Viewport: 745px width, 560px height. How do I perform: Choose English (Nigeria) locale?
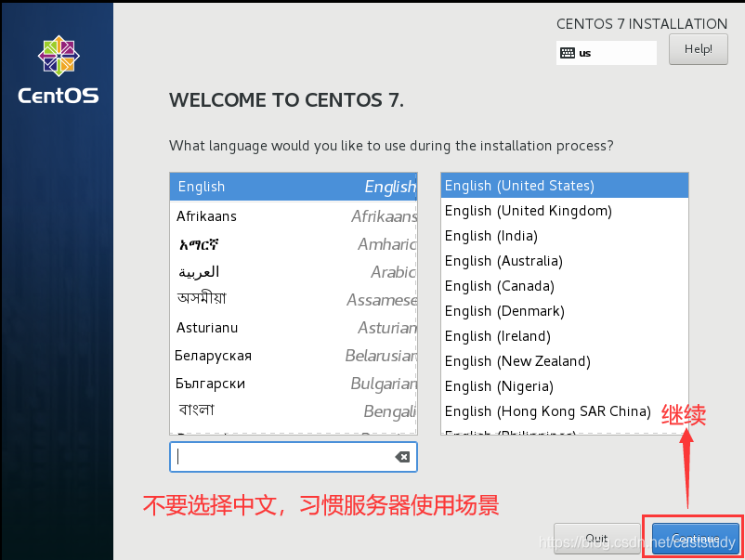[565, 386]
